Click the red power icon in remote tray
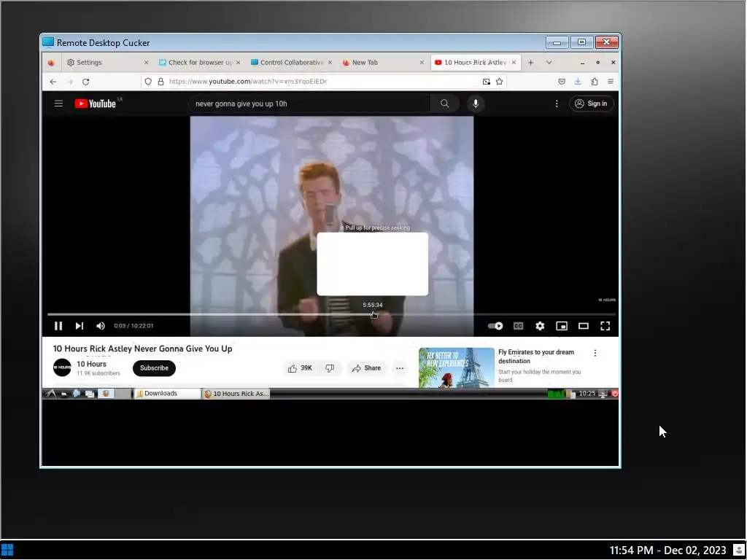The image size is (747, 560). tap(614, 394)
